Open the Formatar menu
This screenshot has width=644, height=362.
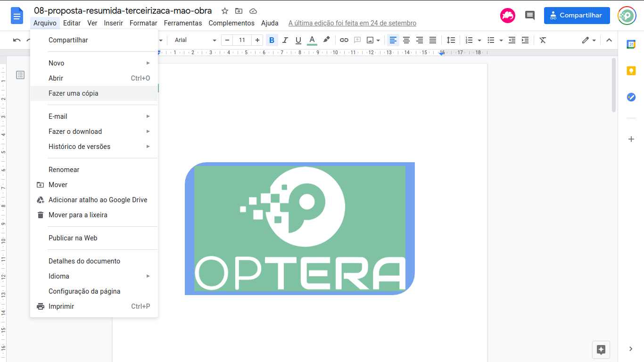click(x=143, y=23)
